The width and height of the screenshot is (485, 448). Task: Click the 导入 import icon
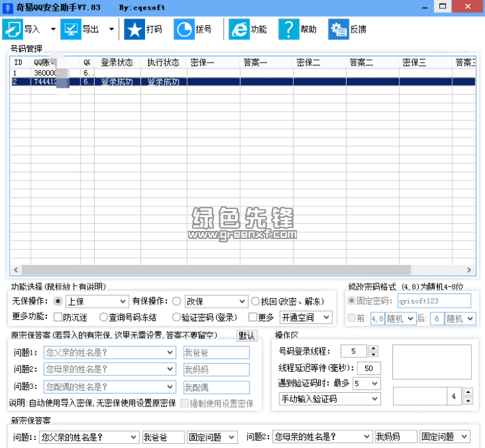(13, 29)
